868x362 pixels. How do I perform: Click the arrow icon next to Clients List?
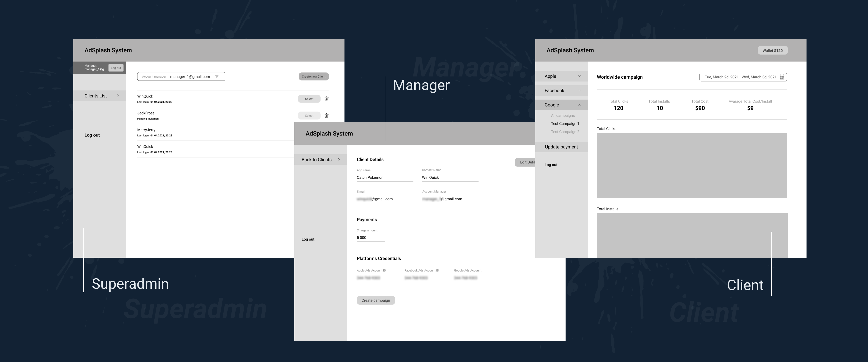click(x=118, y=95)
